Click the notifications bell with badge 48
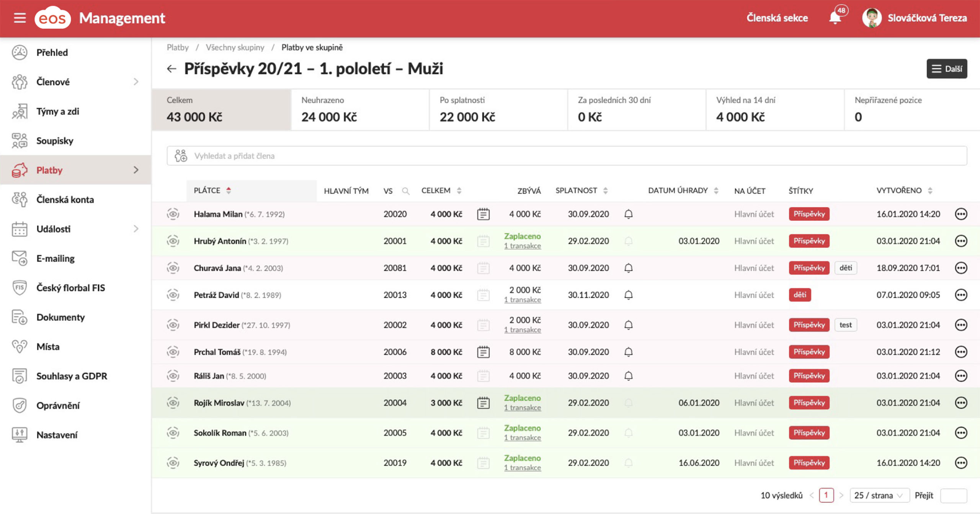 [835, 18]
